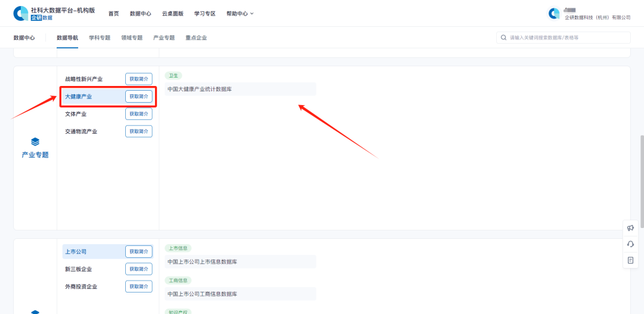Click 获取简介 for 文体产业
The width and height of the screenshot is (644, 314).
pos(139,114)
